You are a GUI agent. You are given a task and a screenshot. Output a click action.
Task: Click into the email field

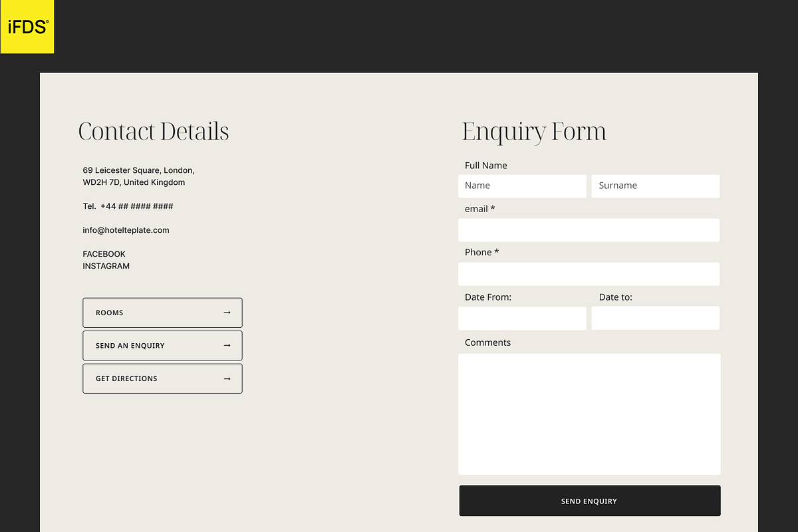point(589,230)
